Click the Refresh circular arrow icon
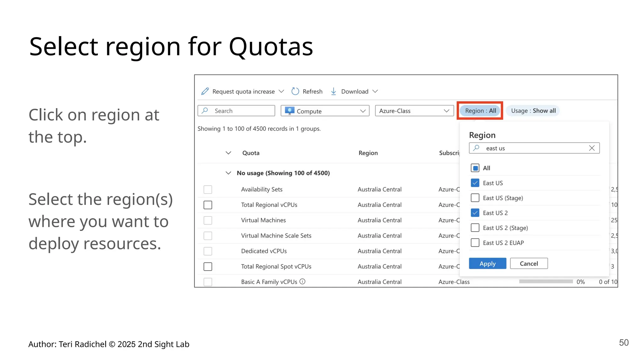 click(x=295, y=91)
